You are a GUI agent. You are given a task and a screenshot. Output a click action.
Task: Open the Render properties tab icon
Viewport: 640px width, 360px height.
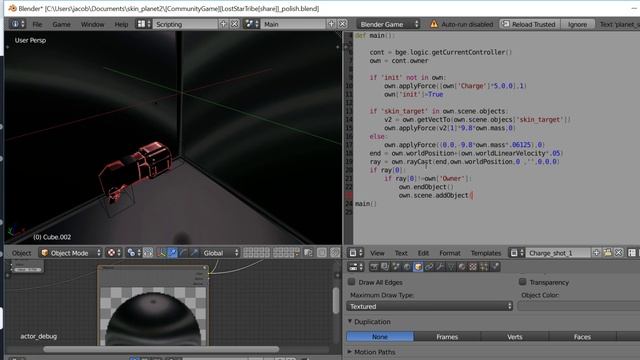[x=374, y=267]
